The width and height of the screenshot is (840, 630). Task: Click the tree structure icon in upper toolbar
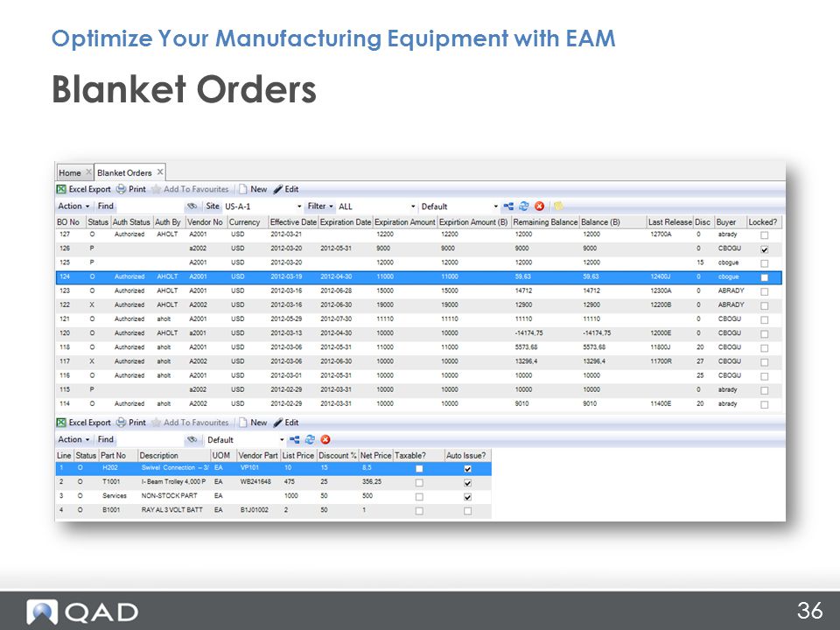[508, 206]
